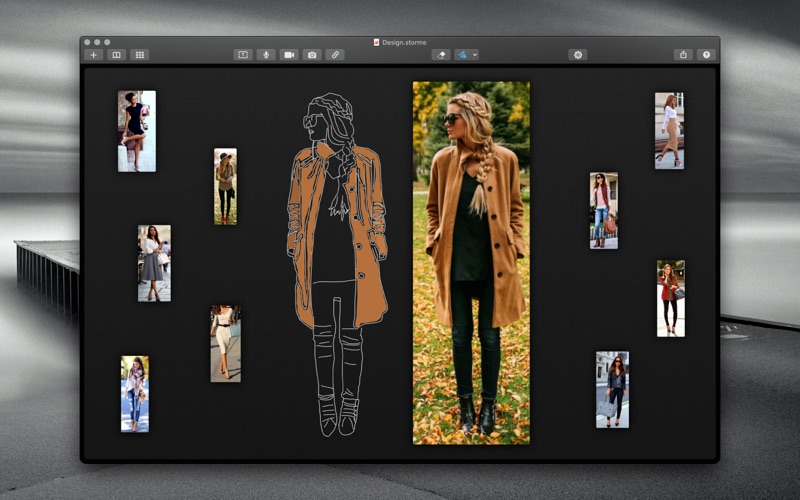The width and height of the screenshot is (800, 500).
Task: Select thumbnail of woman with gray tote bag
Action: [612, 390]
